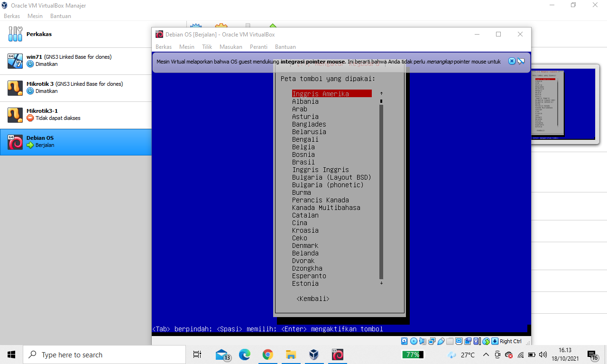Open the Windows Start menu
This screenshot has width=607, height=364.
tap(11, 355)
